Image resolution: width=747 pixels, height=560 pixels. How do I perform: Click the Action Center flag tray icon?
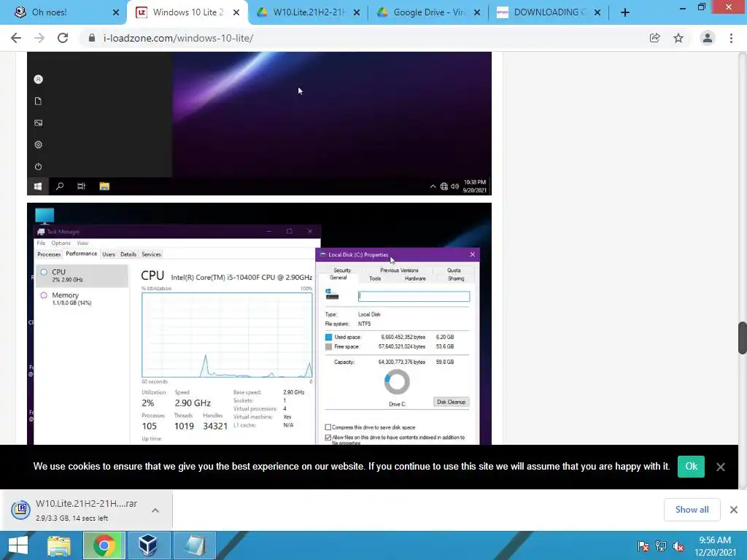click(x=643, y=546)
